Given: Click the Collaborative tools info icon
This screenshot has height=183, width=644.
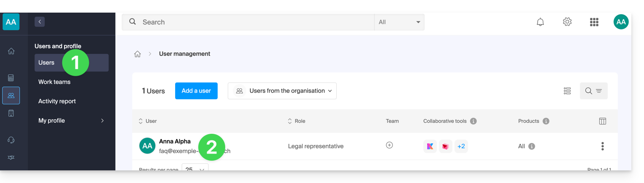Looking at the screenshot, I should coord(473,121).
